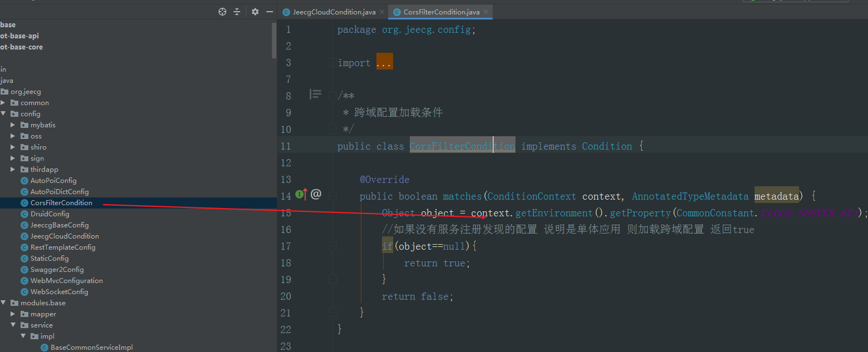Image resolution: width=868 pixels, height=352 pixels.
Task: Click the @Override annotation on line 13
Action: pos(384,180)
